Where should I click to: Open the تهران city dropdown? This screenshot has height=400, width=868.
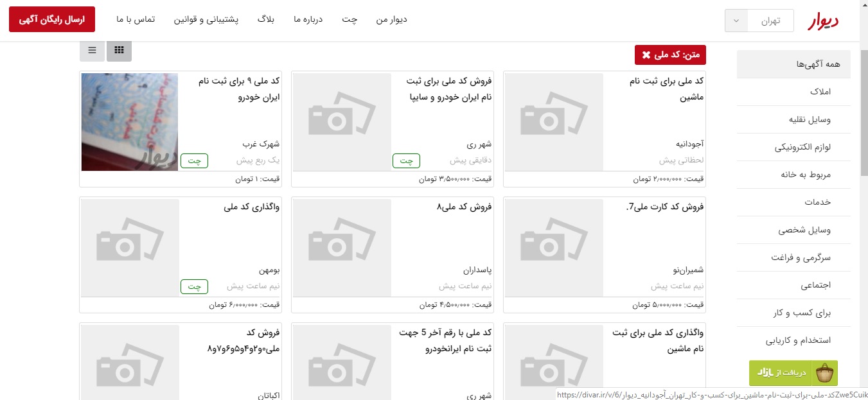tap(759, 20)
